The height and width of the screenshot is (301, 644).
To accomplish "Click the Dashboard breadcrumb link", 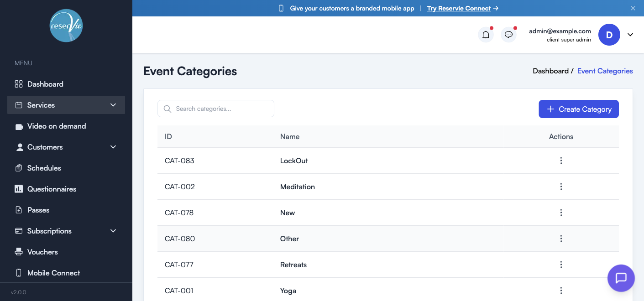I will click(550, 71).
